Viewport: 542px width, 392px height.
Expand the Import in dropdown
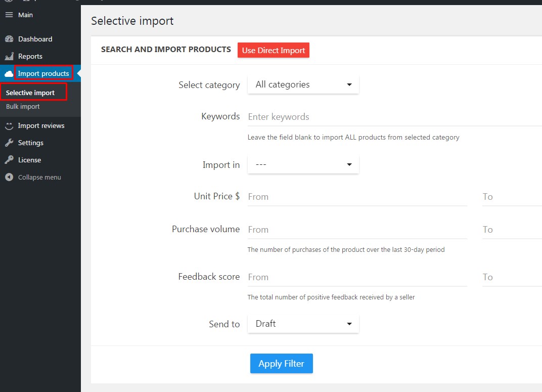[x=303, y=164]
